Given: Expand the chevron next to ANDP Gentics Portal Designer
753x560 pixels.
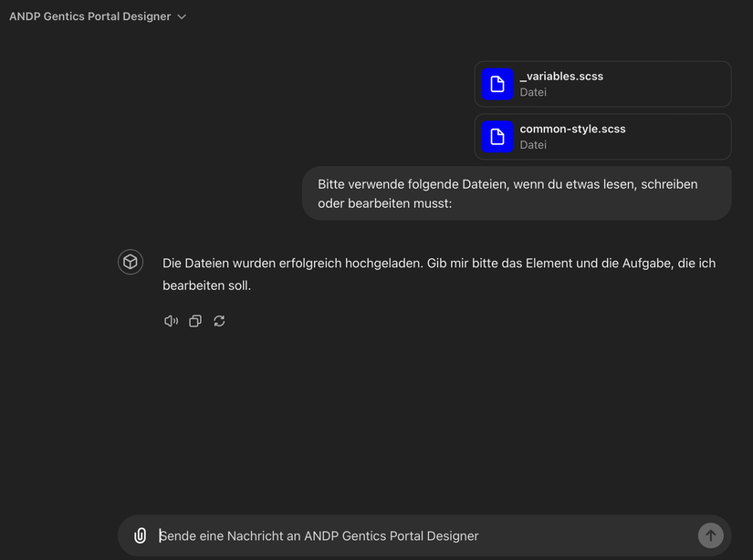Looking at the screenshot, I should [x=182, y=16].
